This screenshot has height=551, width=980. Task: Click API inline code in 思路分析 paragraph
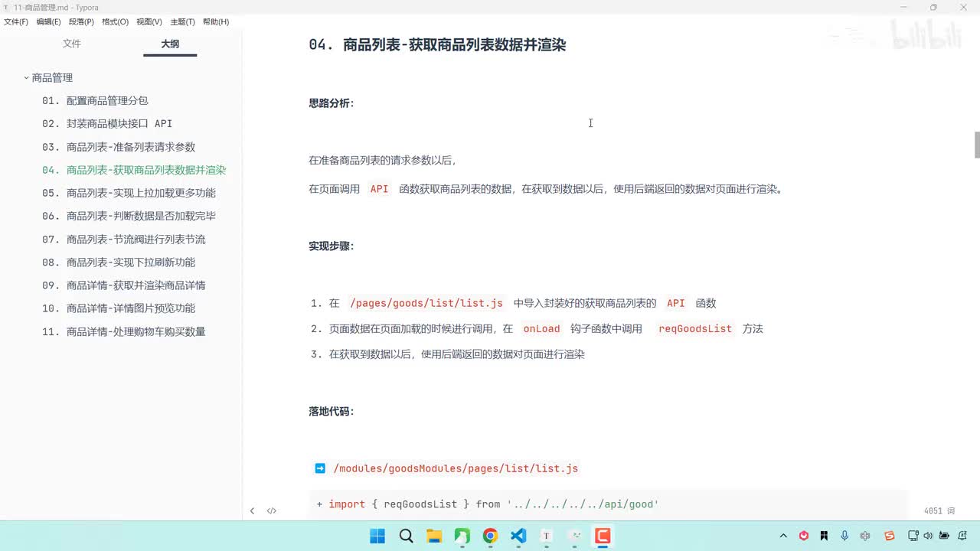pos(379,189)
